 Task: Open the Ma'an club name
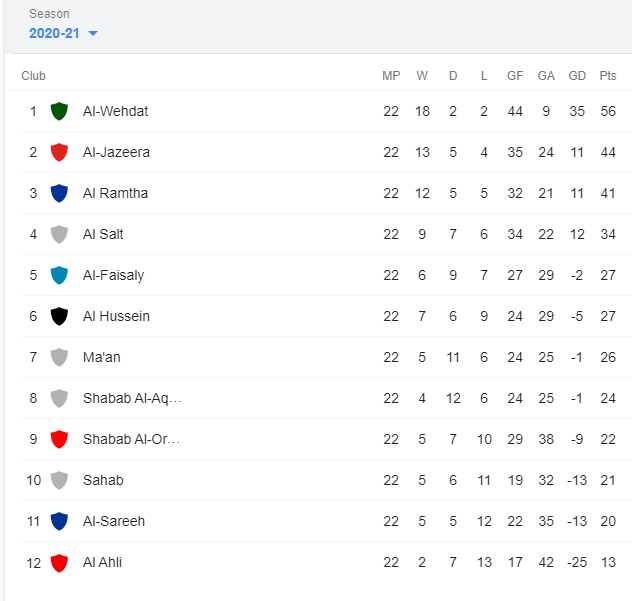[102, 357]
